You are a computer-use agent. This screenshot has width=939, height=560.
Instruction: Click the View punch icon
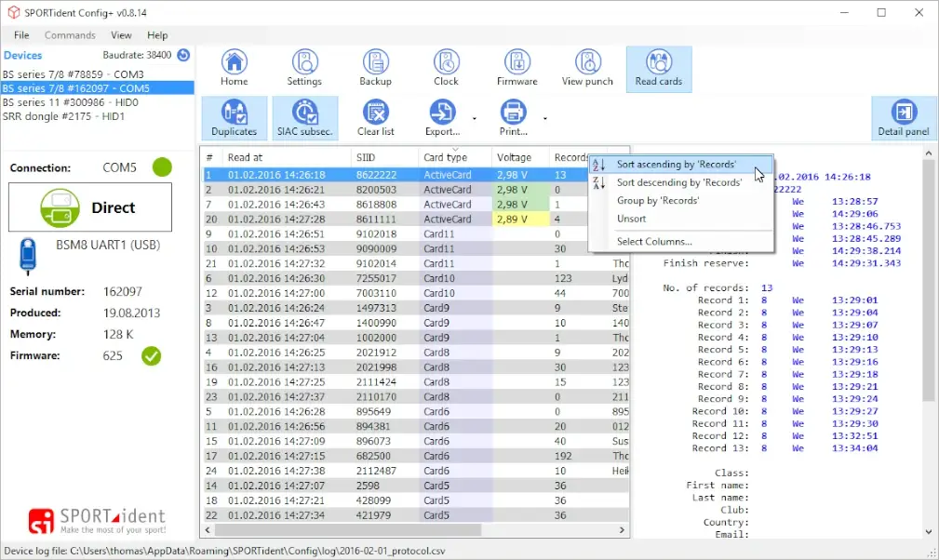[x=587, y=68]
